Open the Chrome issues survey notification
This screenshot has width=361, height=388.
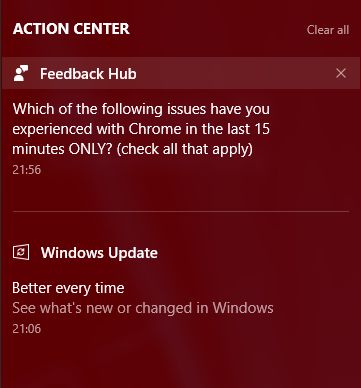coord(180,139)
